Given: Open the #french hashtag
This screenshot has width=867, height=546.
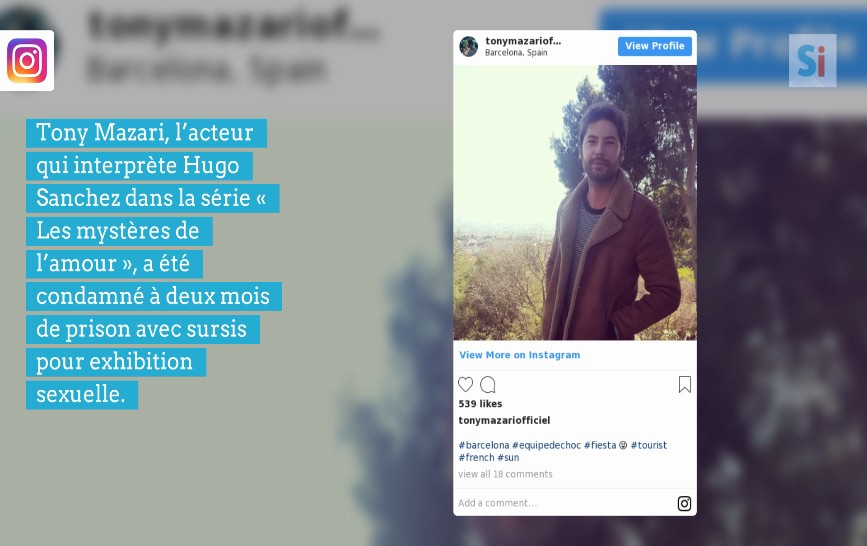Looking at the screenshot, I should pos(476,457).
